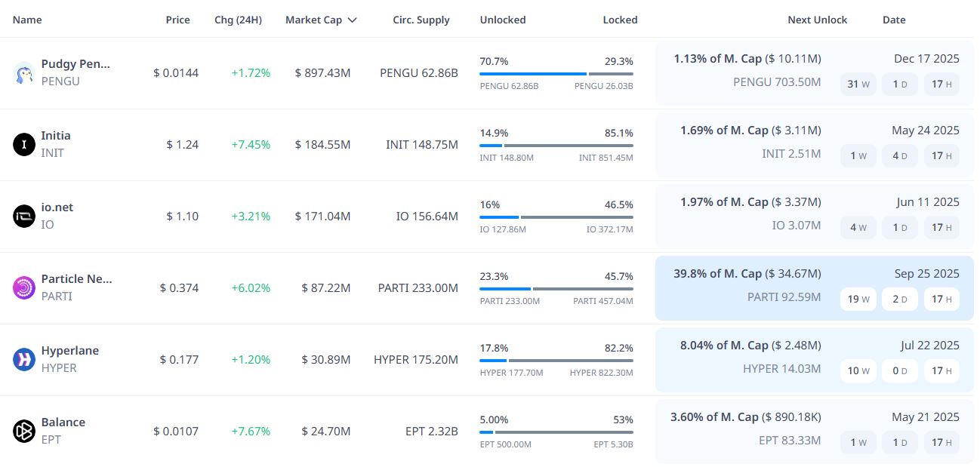Click the Jun 11 2025 unlock date
The height and width of the screenshot is (467, 980).
928,202
